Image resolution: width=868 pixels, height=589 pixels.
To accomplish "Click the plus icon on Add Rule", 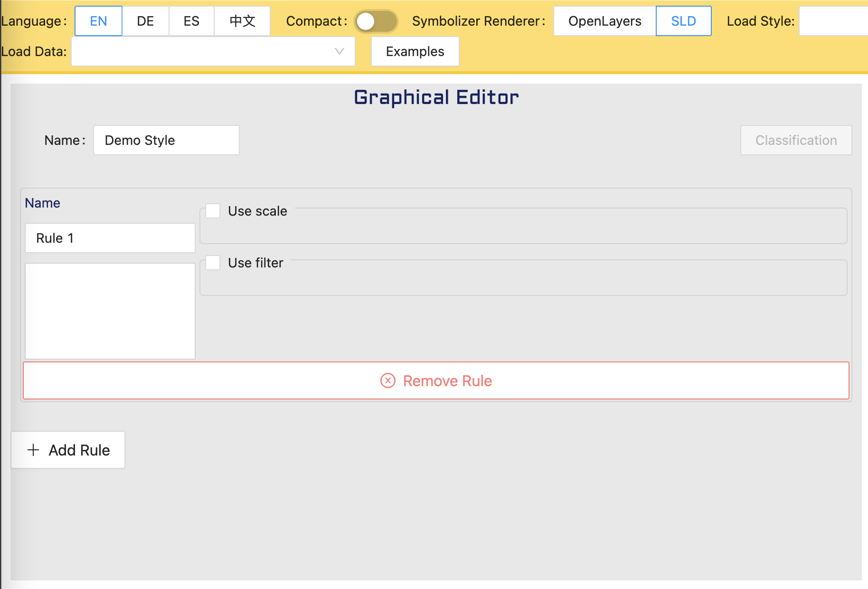I will (33, 450).
